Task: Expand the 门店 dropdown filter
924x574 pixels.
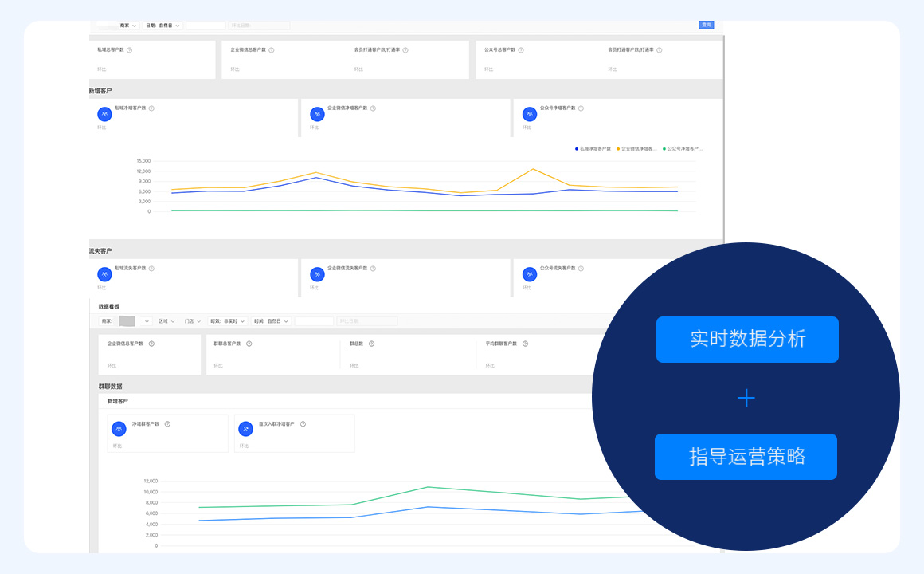Action: coord(192,321)
